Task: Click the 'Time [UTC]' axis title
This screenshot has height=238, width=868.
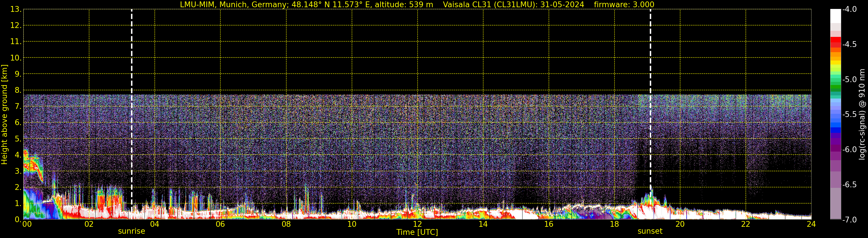Action: click(417, 232)
